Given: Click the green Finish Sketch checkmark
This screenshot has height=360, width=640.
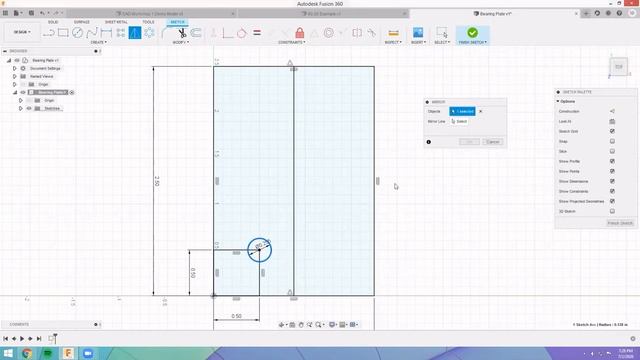Looking at the screenshot, I should (x=472, y=33).
